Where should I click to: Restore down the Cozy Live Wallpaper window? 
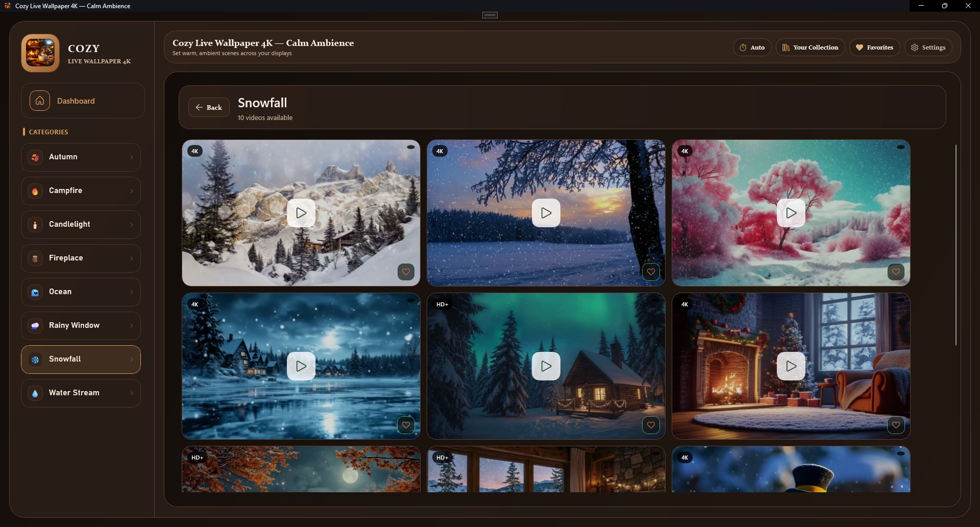click(x=945, y=6)
